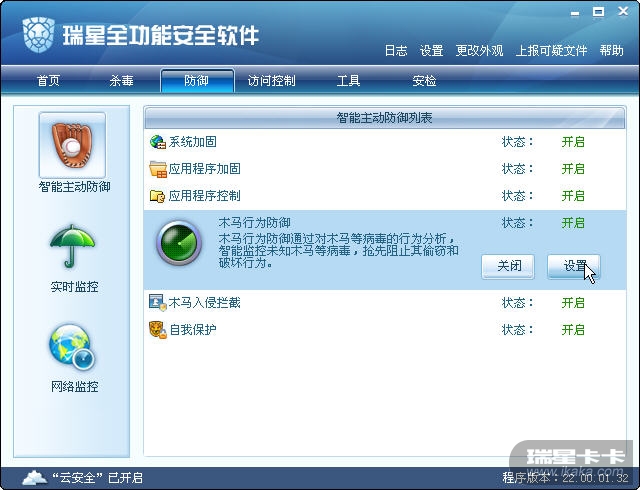Click the 智能主动防御列表 header
The height and width of the screenshot is (490, 640).
coord(384,118)
